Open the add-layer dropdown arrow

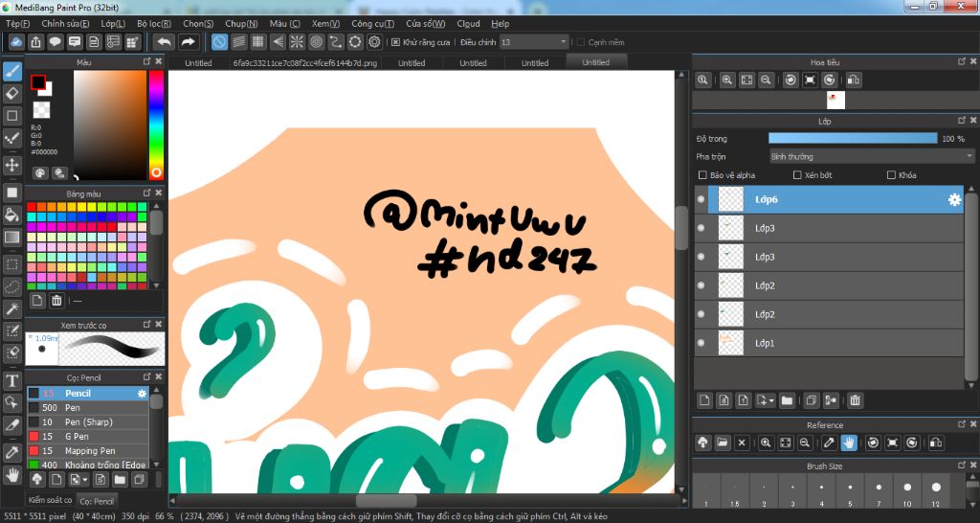(x=772, y=400)
